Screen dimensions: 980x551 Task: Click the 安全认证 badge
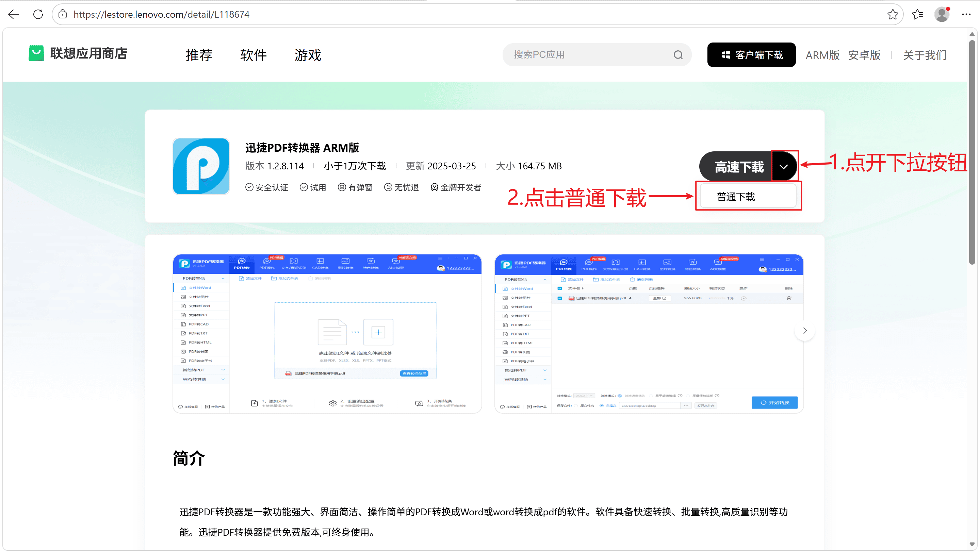pyautogui.click(x=267, y=187)
